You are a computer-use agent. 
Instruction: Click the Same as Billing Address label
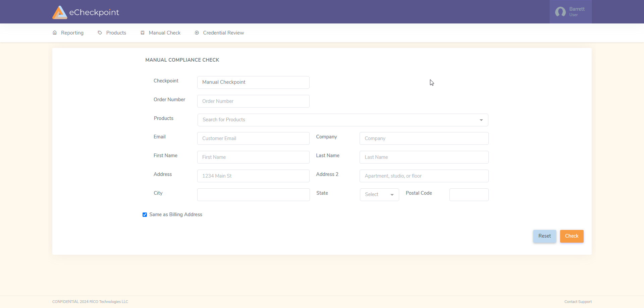[x=176, y=214]
